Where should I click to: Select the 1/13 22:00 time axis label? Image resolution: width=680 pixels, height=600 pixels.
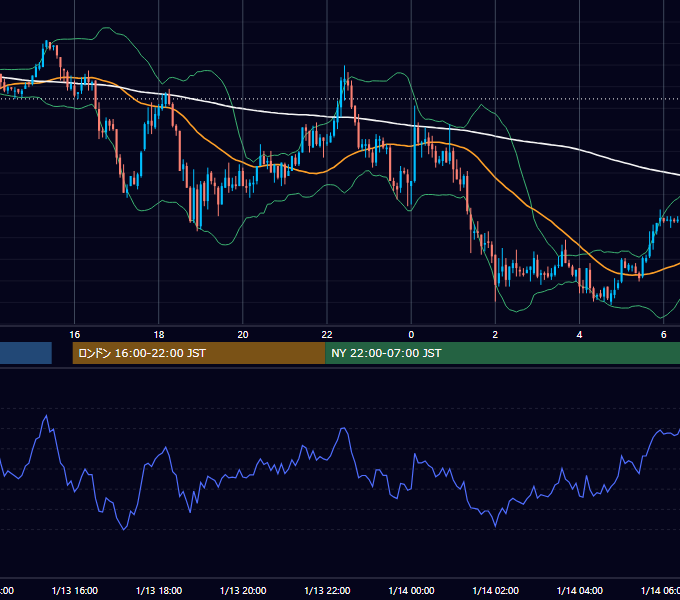[327, 590]
